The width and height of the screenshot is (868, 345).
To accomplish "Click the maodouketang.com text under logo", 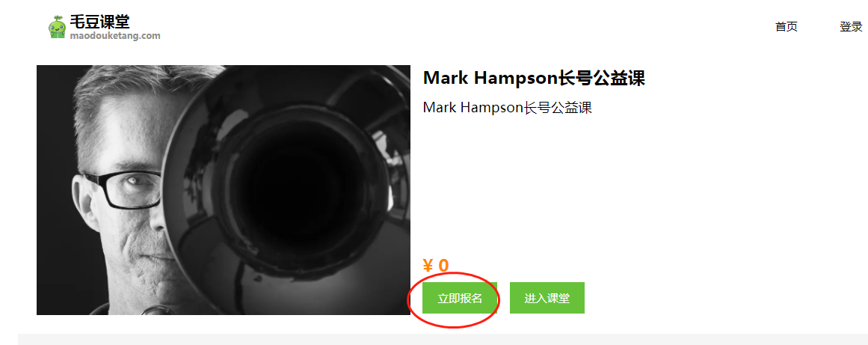I will click(x=115, y=36).
